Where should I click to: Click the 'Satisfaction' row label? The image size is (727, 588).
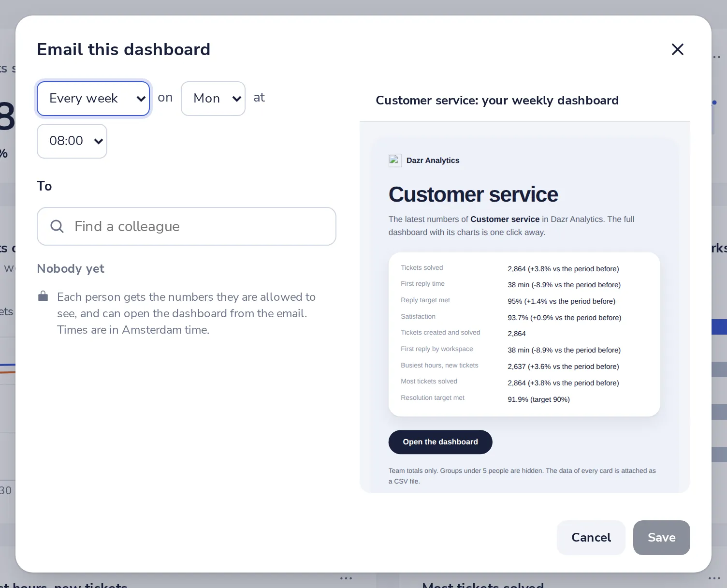coord(418,316)
